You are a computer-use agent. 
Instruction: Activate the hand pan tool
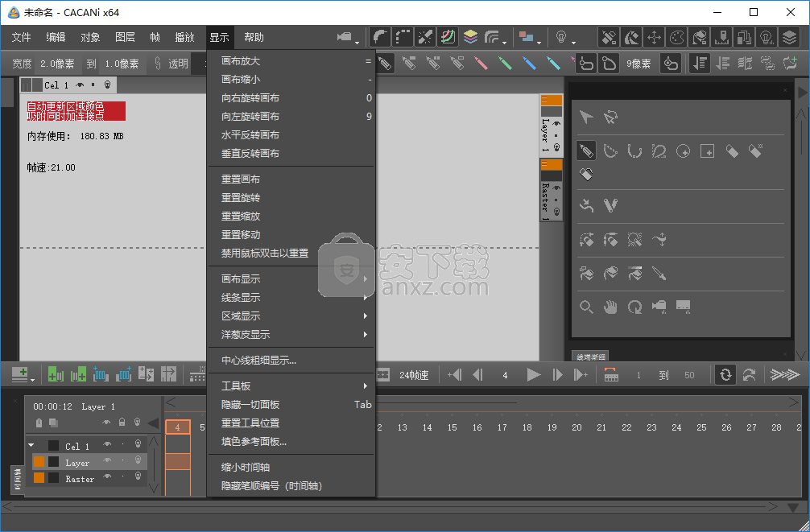(610, 307)
